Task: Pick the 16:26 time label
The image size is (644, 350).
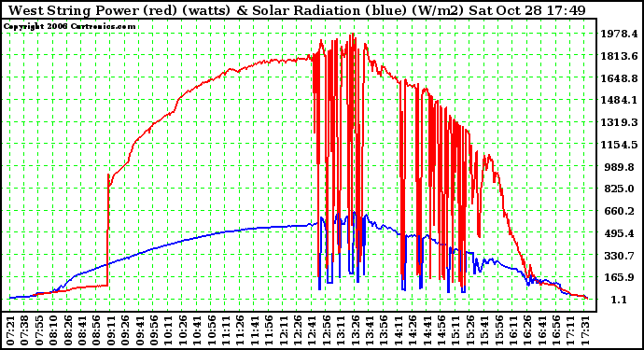Action: [528, 330]
